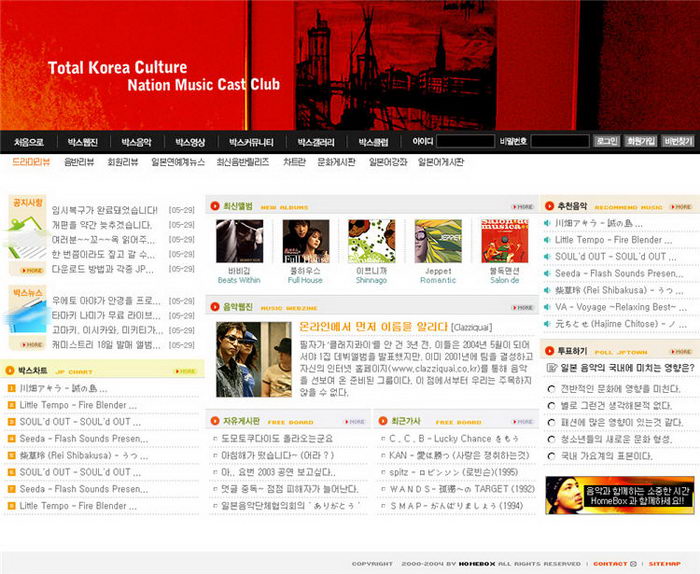The height and width of the screenshot is (574, 700).
Task: Select poll option 별로 그런건 생각해본적 없다
Action: (x=550, y=405)
